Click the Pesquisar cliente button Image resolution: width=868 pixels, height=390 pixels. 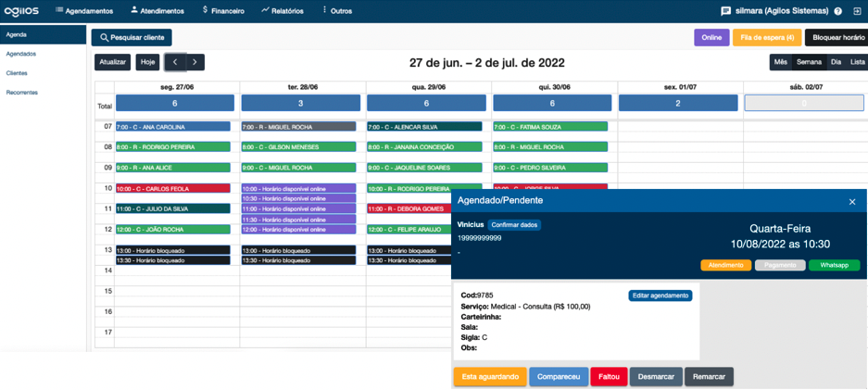click(132, 38)
